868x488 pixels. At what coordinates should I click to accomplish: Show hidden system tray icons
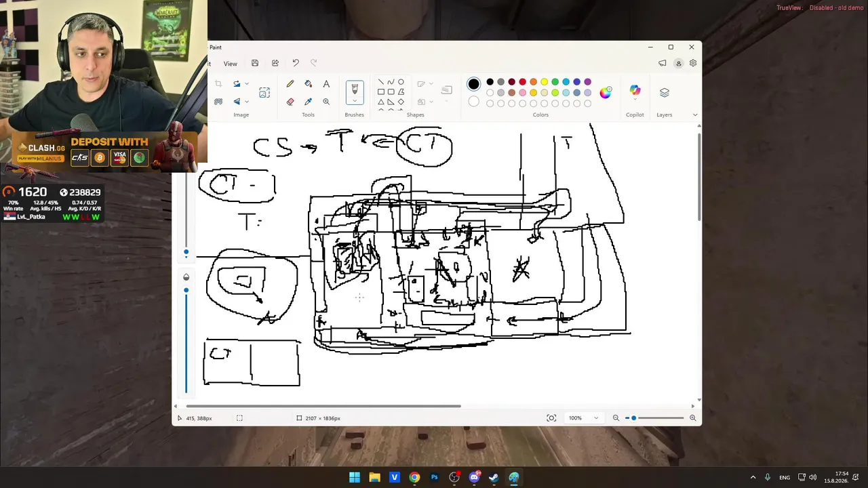pyautogui.click(x=753, y=477)
